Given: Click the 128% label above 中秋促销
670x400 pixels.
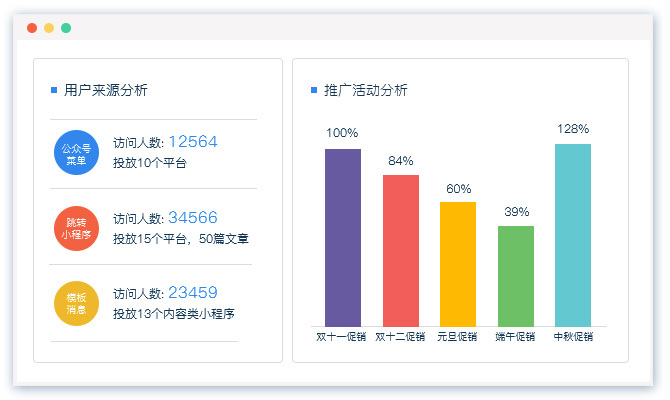Looking at the screenshot, I should click(573, 129).
